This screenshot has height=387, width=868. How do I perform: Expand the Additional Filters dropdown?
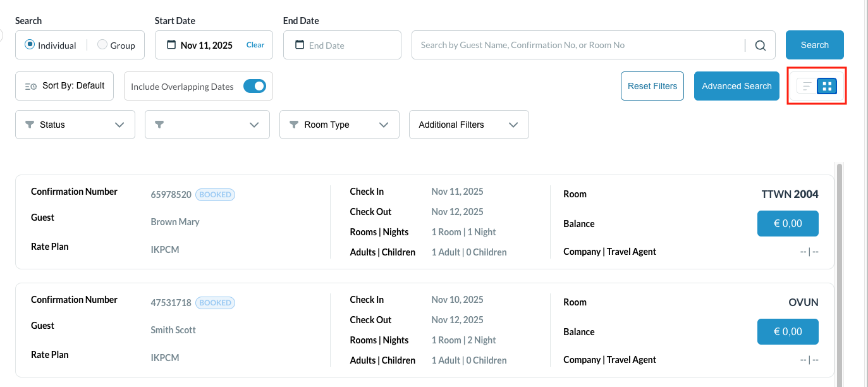513,125
